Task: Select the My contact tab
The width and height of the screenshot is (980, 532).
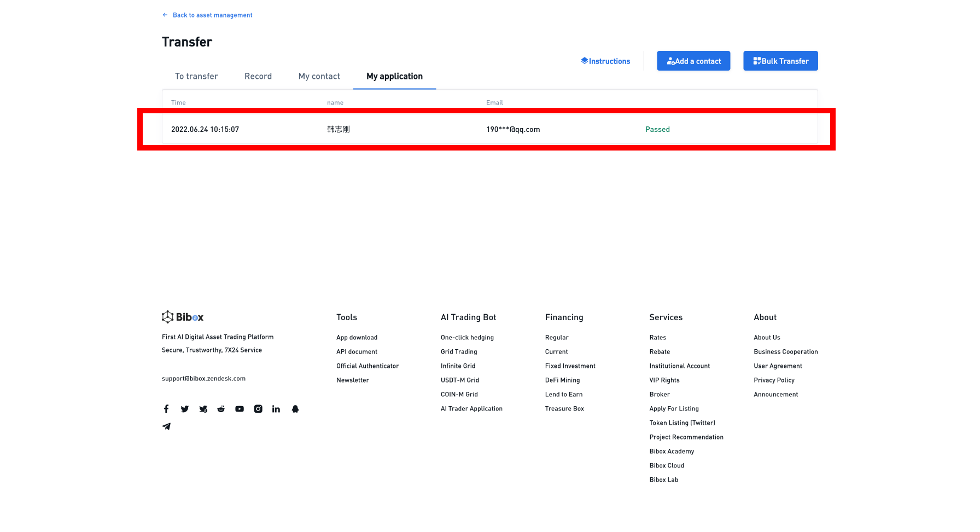Action: point(319,76)
